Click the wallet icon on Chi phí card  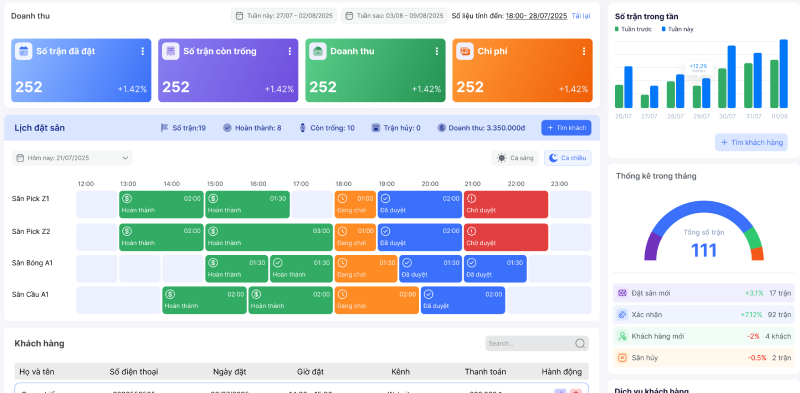click(x=465, y=51)
